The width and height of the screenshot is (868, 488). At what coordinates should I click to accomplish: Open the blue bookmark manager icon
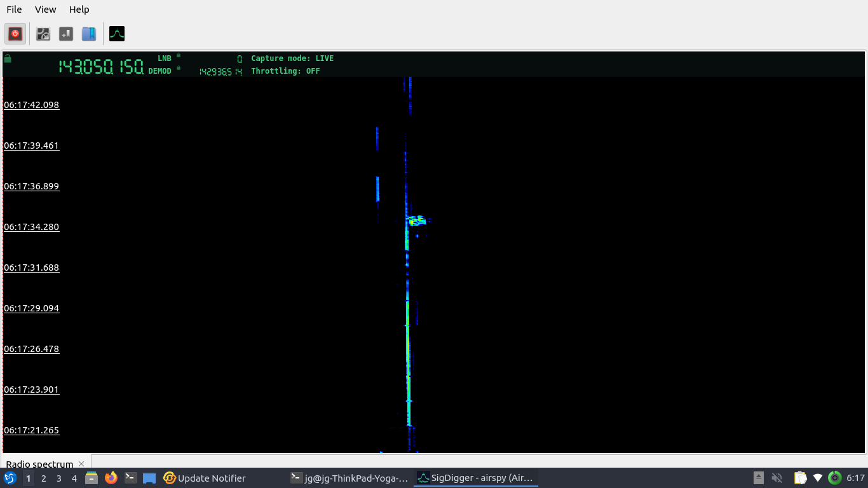89,34
